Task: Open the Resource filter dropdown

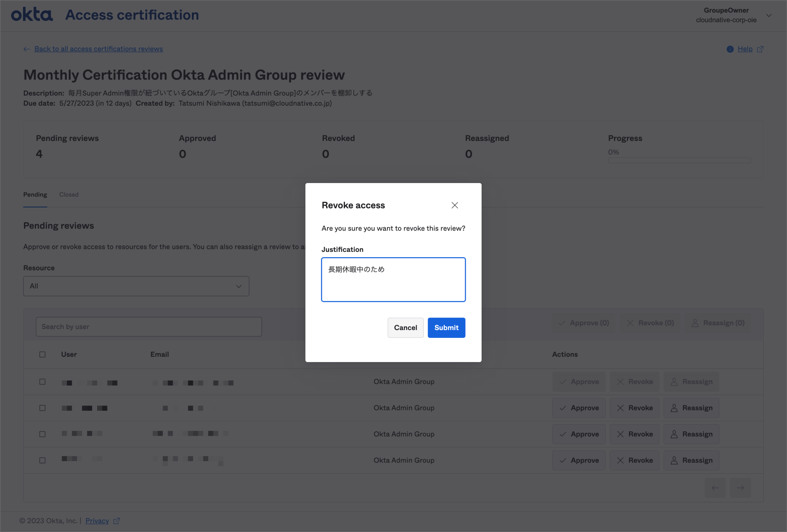Action: coord(136,286)
